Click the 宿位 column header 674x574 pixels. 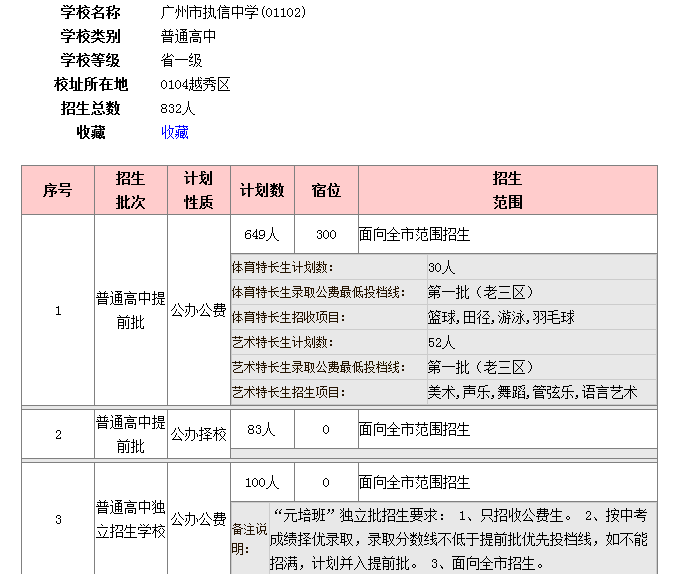(326, 190)
